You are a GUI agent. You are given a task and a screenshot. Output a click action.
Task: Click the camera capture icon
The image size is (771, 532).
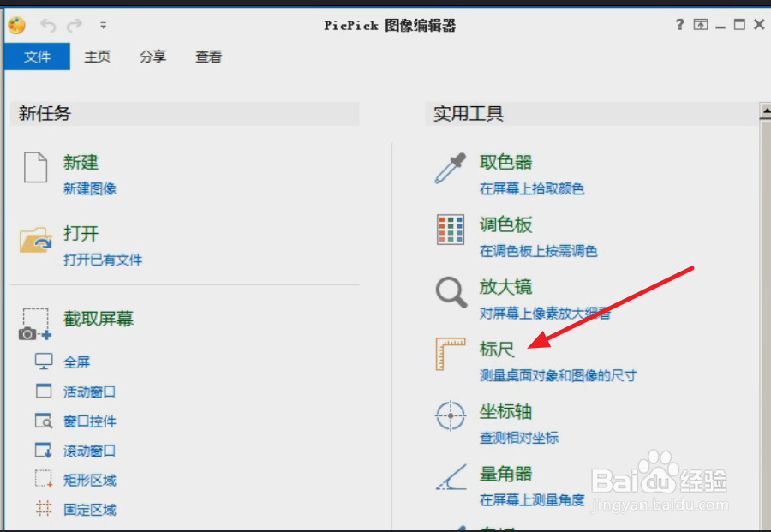(x=35, y=325)
